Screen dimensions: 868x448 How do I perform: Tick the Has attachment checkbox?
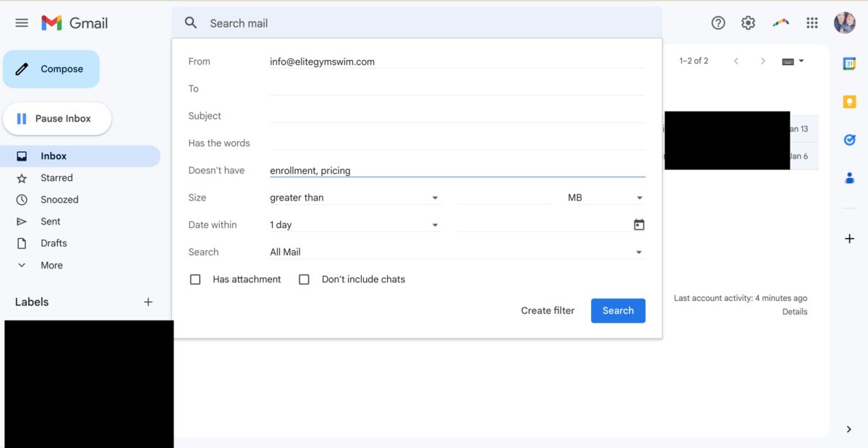[195, 279]
